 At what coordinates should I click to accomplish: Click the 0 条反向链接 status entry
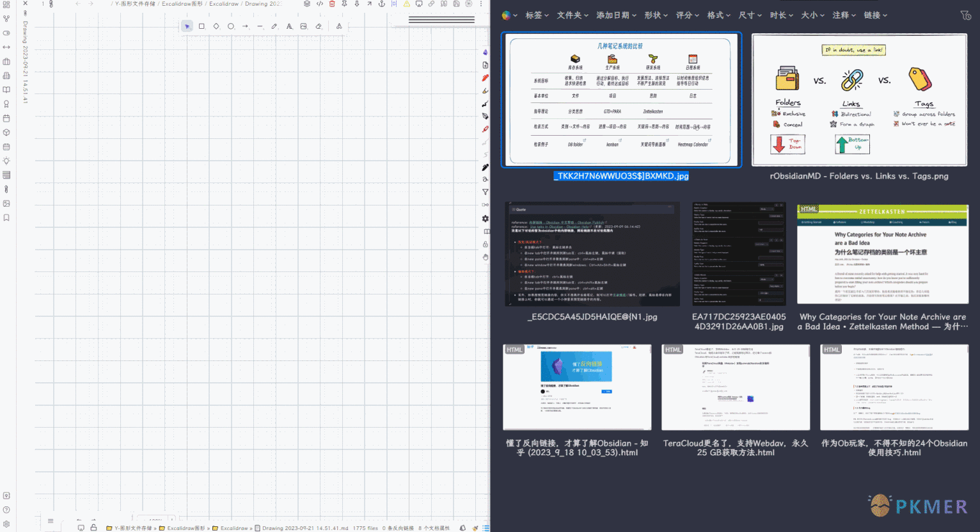pyautogui.click(x=398, y=528)
